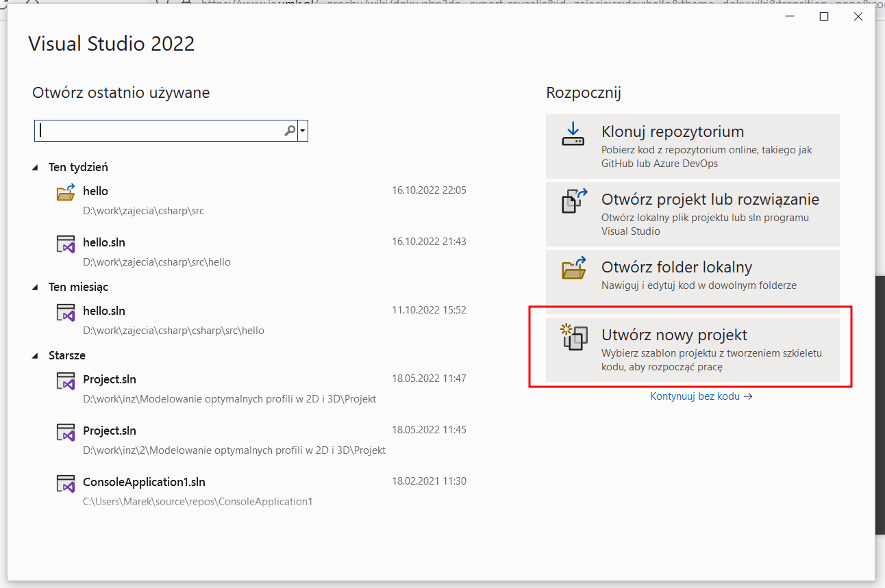885x588 pixels.
Task: Open hello.sln modified 11.10.2022 15:52
Action: (x=104, y=311)
